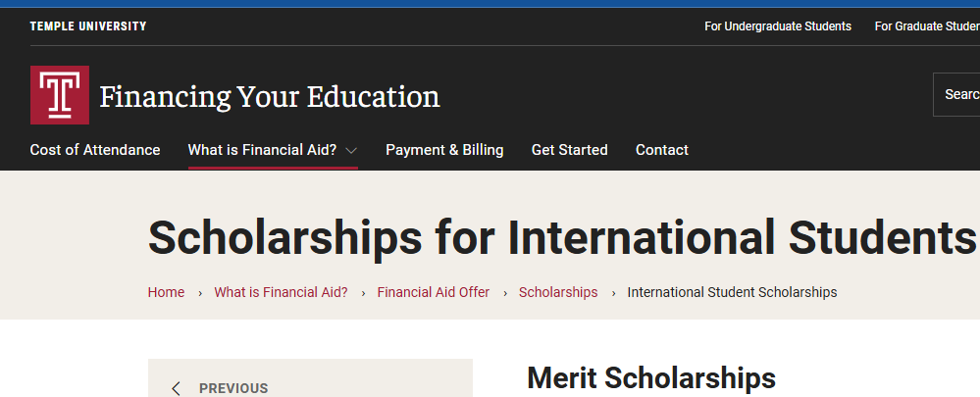Focus the Search field in header
The width and height of the screenshot is (980, 397).
pyautogui.click(x=959, y=95)
